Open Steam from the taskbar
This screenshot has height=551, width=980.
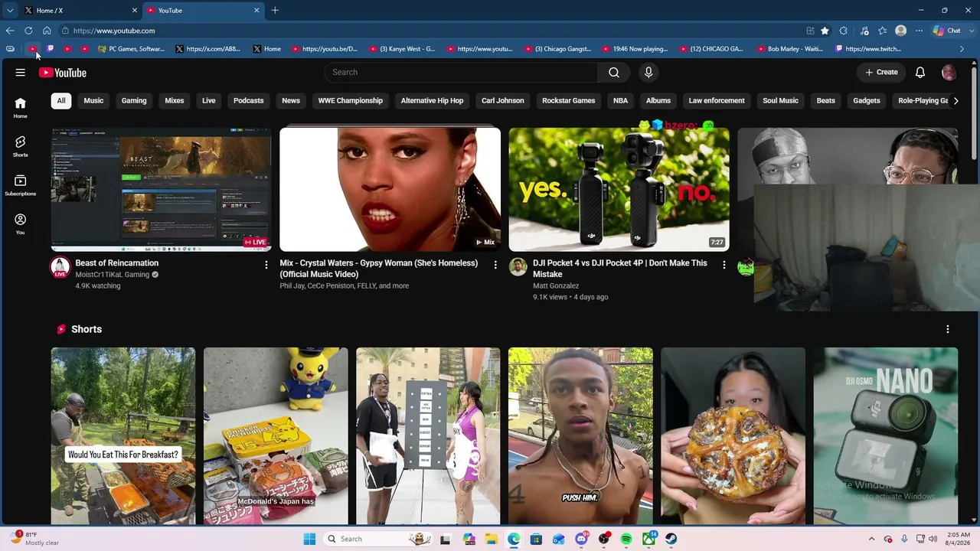(x=671, y=539)
